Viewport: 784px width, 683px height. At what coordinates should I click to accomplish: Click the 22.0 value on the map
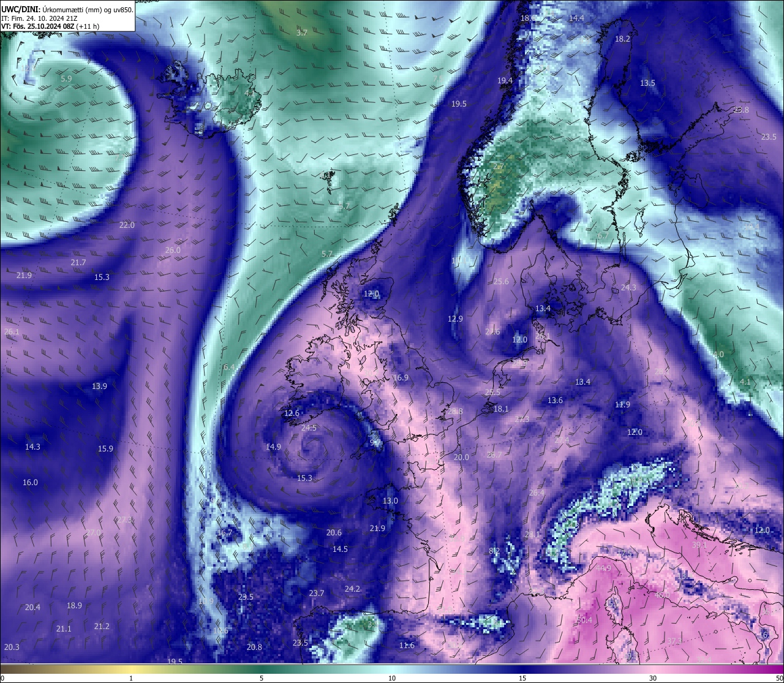[x=127, y=225]
